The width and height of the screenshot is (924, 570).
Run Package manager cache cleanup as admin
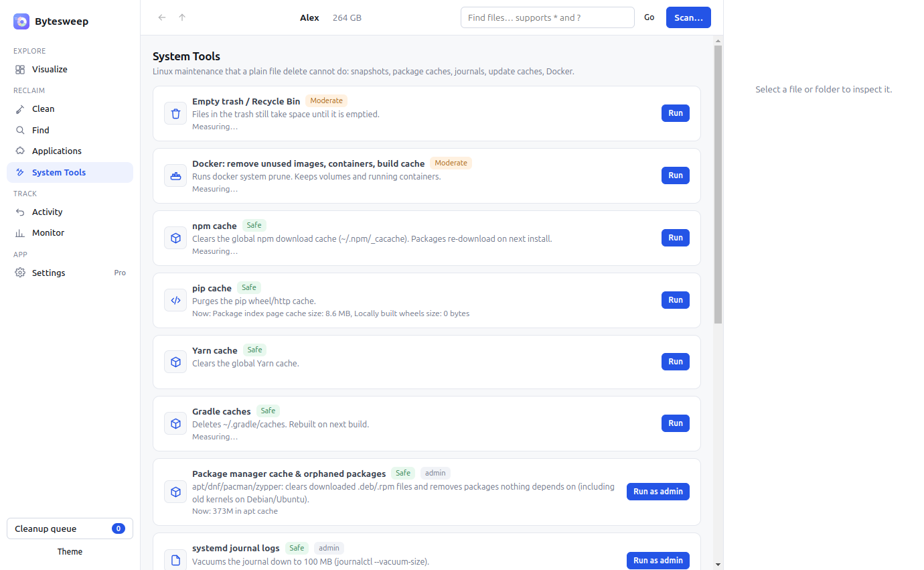(658, 492)
